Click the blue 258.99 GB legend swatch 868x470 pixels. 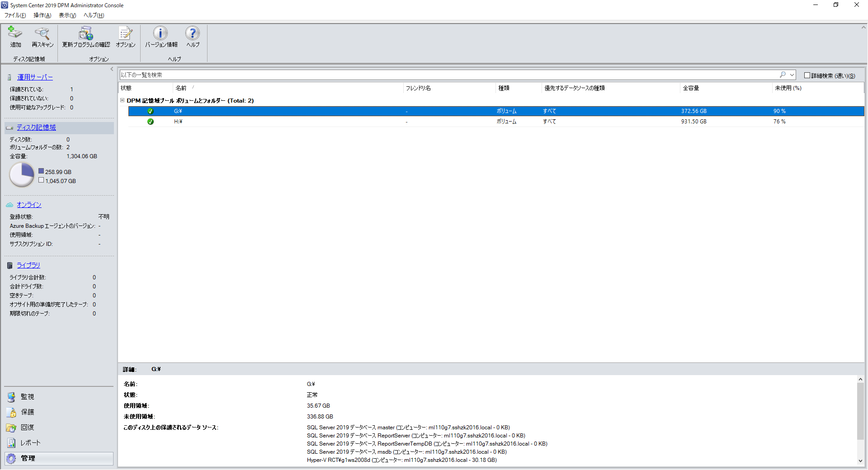41,171
